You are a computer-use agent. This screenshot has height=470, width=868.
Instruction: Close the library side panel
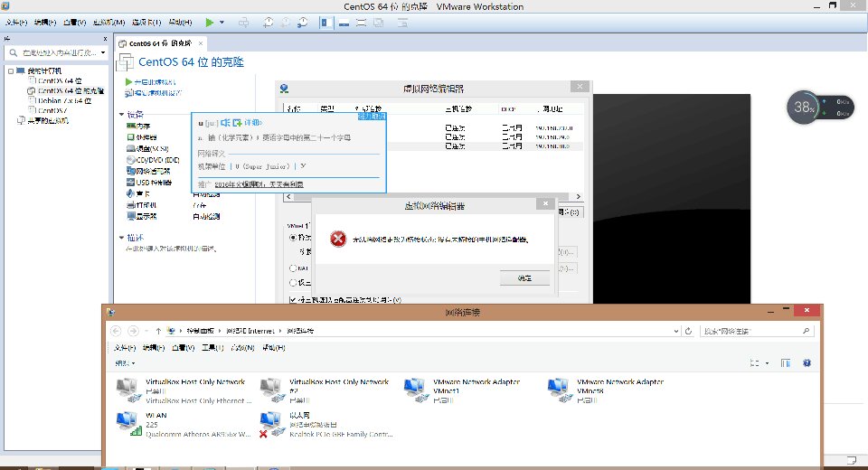pyautogui.click(x=105, y=39)
